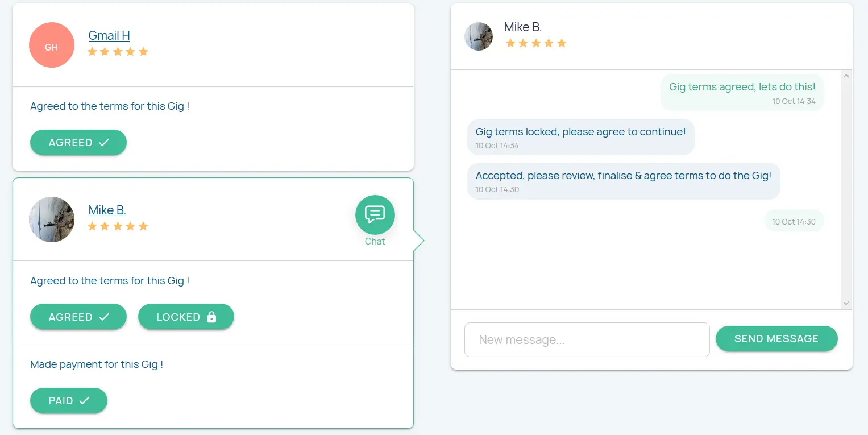Focus the New message input field
The image size is (868, 435).
tap(587, 340)
